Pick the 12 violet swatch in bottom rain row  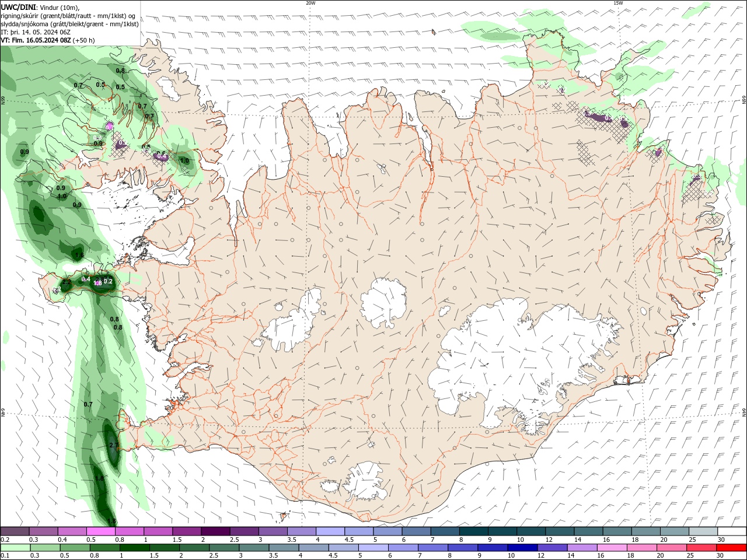pos(552,548)
